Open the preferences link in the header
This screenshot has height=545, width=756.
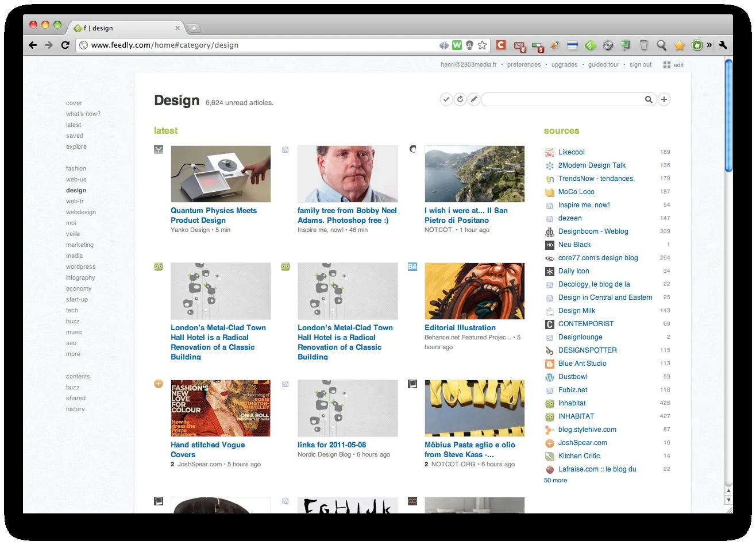(x=524, y=64)
